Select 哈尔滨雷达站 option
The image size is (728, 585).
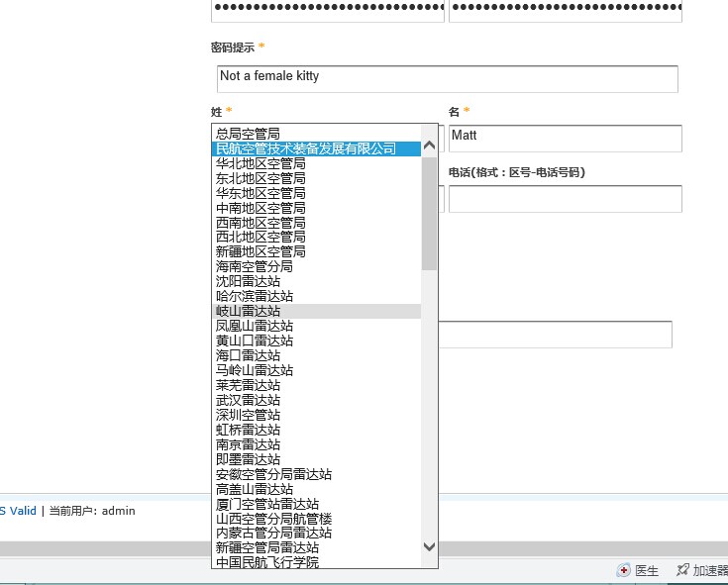(316, 296)
